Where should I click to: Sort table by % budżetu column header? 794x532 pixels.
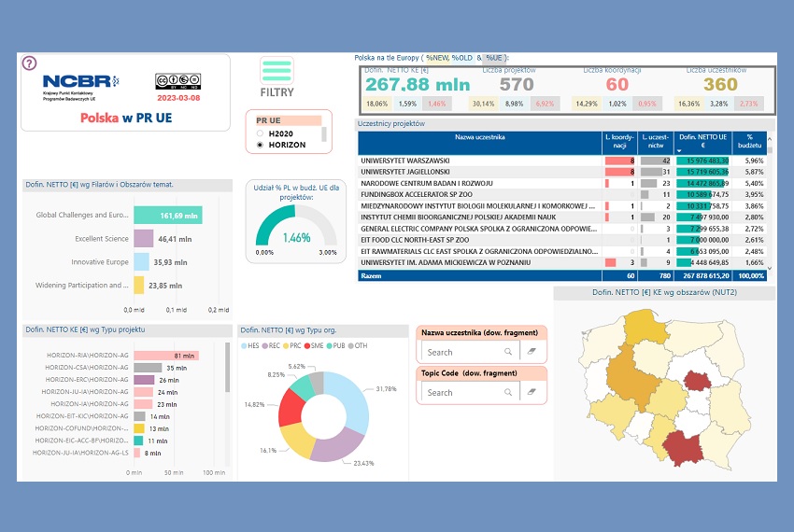755,141
